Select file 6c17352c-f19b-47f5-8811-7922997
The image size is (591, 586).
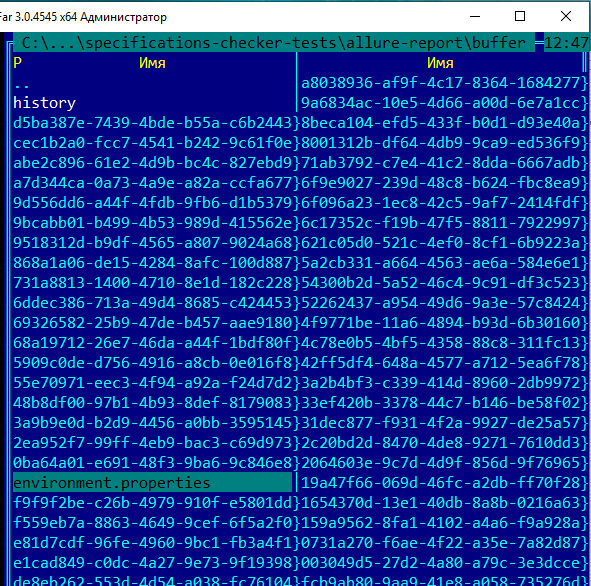(x=440, y=223)
